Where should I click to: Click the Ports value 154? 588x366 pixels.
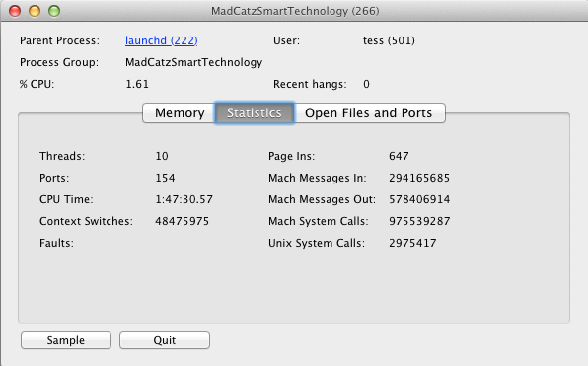click(x=165, y=178)
